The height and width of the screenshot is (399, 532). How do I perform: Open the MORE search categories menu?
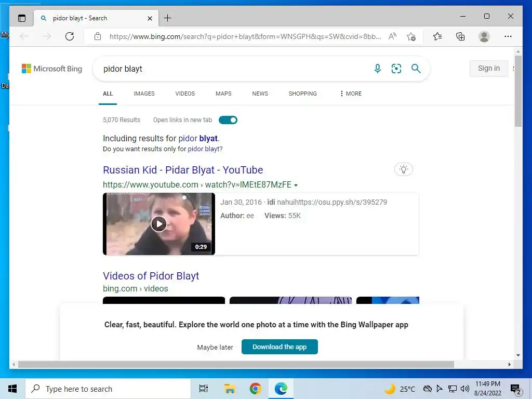351,94
